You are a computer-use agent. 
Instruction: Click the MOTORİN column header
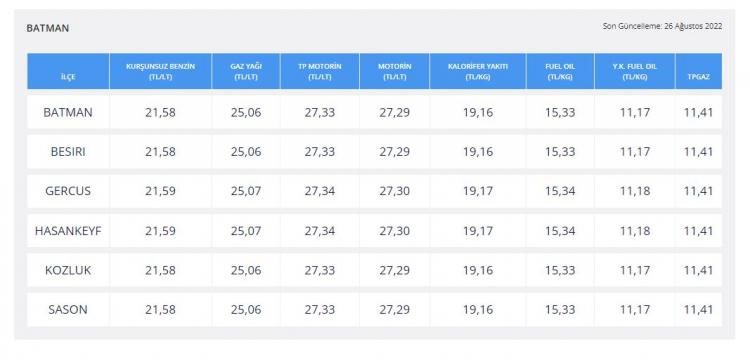coord(395,71)
